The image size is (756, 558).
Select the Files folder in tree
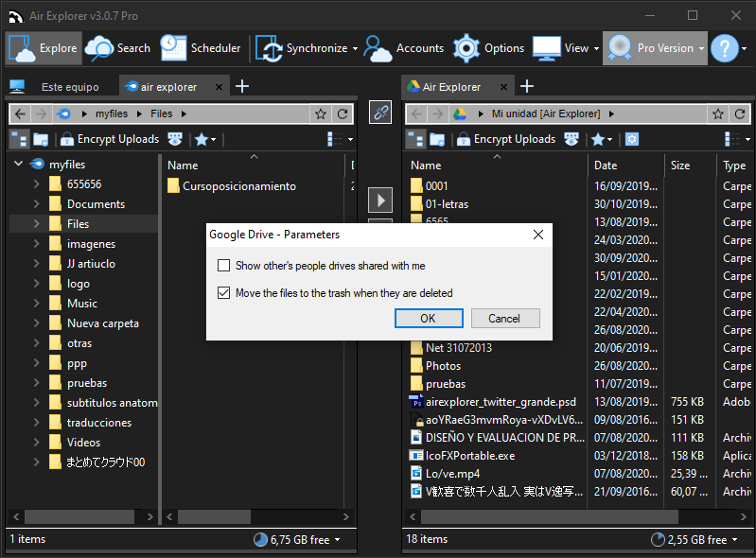click(x=78, y=224)
